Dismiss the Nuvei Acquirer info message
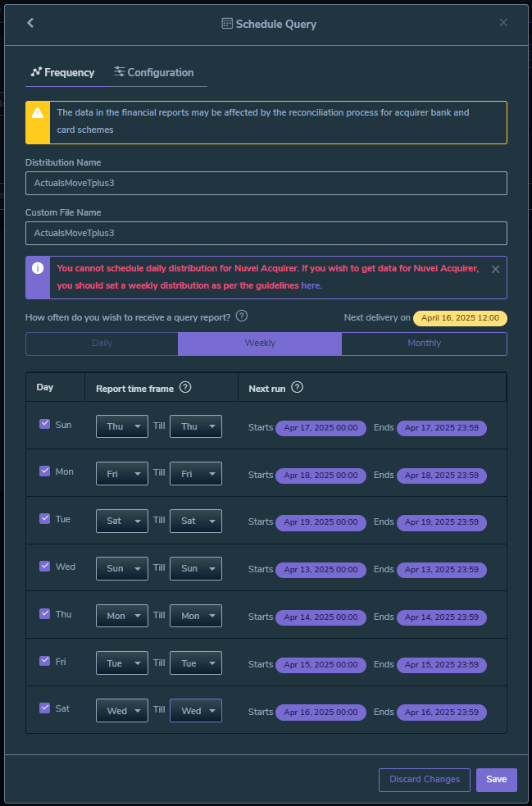 (495, 269)
